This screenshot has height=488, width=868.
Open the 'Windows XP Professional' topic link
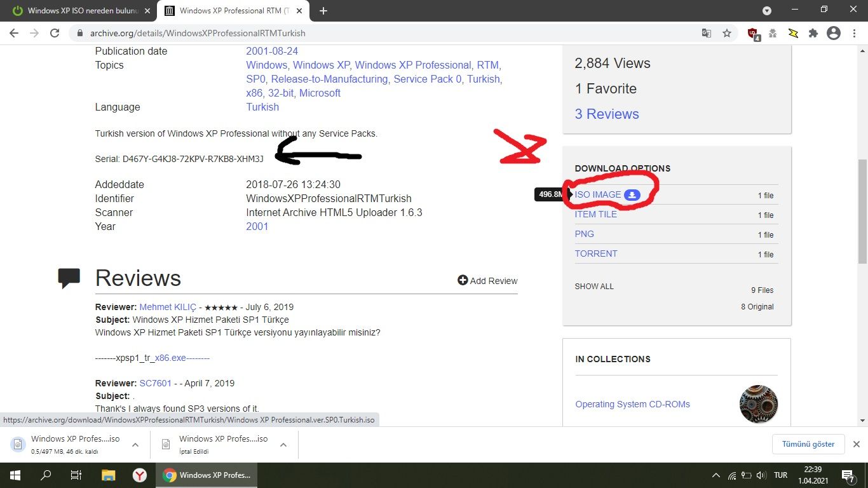[413, 65]
